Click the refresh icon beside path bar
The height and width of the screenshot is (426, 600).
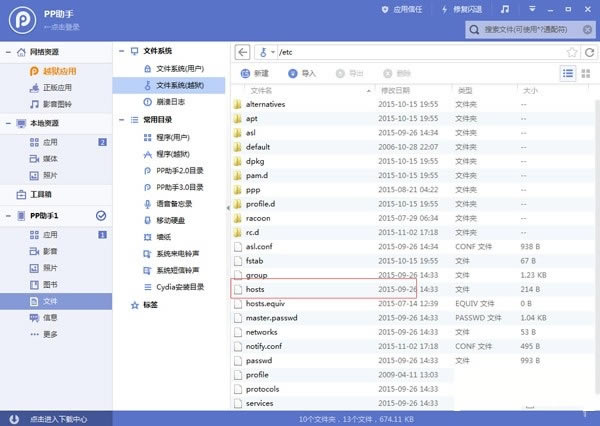(x=590, y=52)
